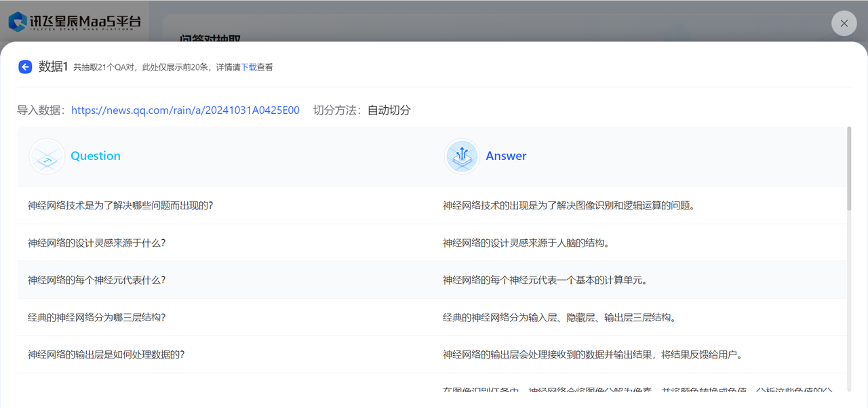Click the Answer column icon
Screen dimensions: 868x408
pyautogui.click(x=462, y=156)
